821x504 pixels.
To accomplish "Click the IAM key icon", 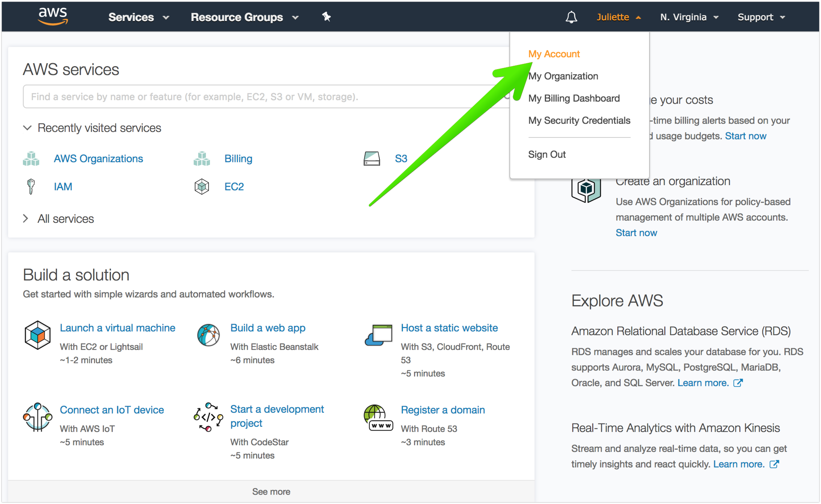I will click(x=31, y=187).
